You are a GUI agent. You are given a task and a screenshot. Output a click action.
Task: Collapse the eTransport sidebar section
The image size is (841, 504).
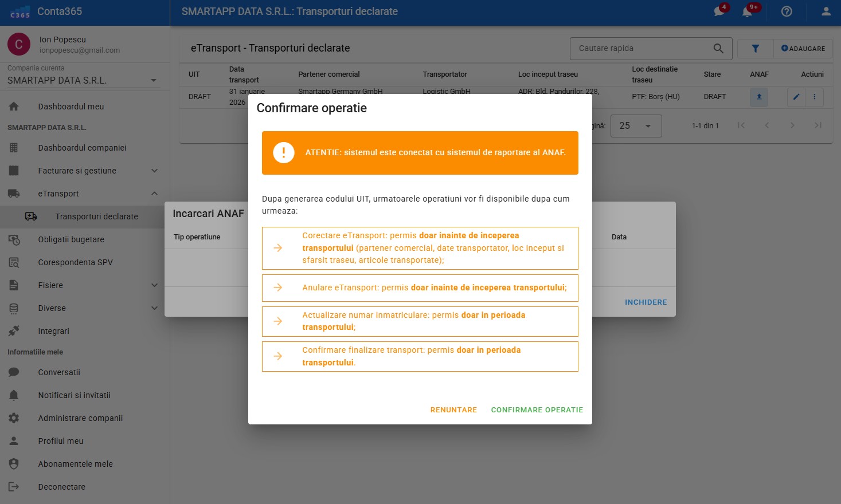tap(154, 194)
